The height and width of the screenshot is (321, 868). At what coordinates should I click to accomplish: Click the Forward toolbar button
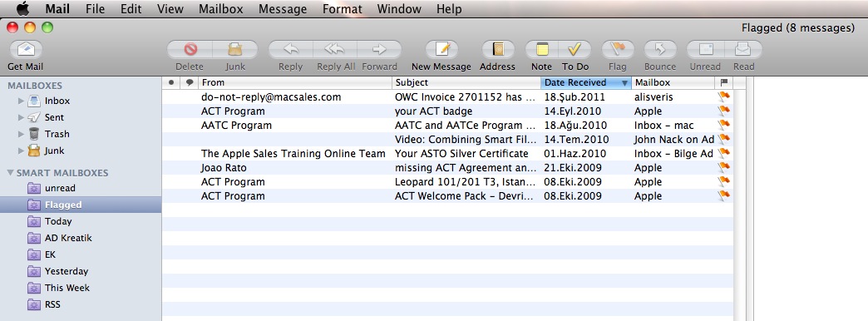[379, 49]
